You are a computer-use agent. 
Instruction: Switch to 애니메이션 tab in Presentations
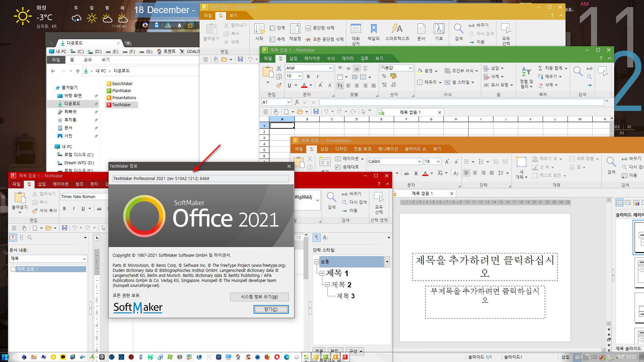pyautogui.click(x=388, y=149)
